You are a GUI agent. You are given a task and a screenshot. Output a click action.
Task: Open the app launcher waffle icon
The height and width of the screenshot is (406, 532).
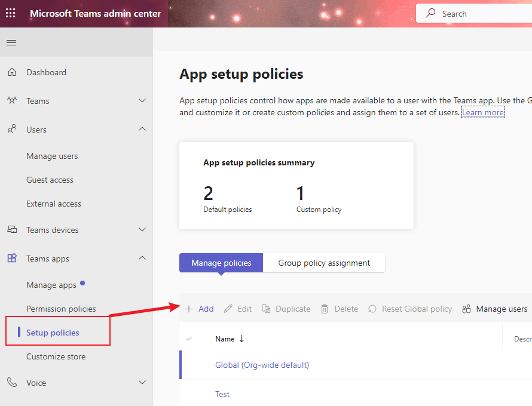(11, 13)
